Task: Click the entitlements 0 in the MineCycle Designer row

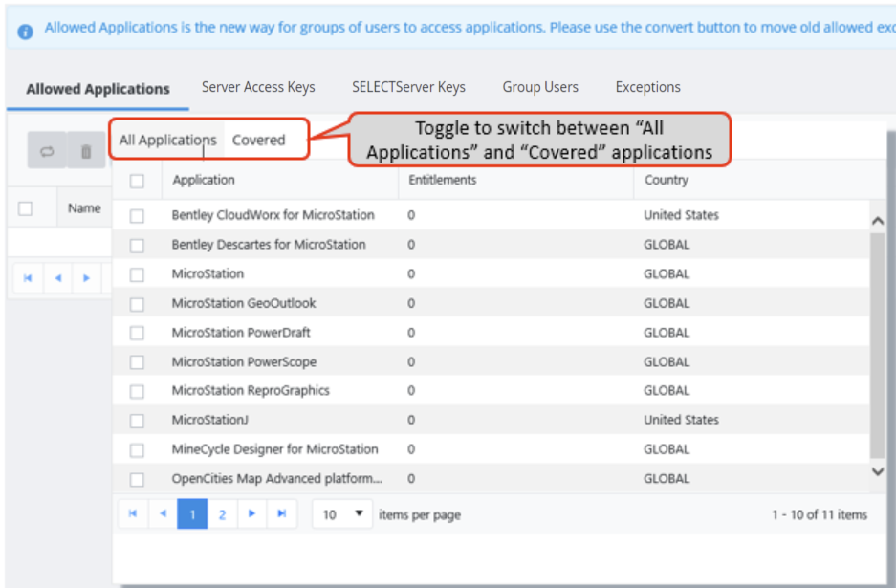Action: pyautogui.click(x=411, y=449)
